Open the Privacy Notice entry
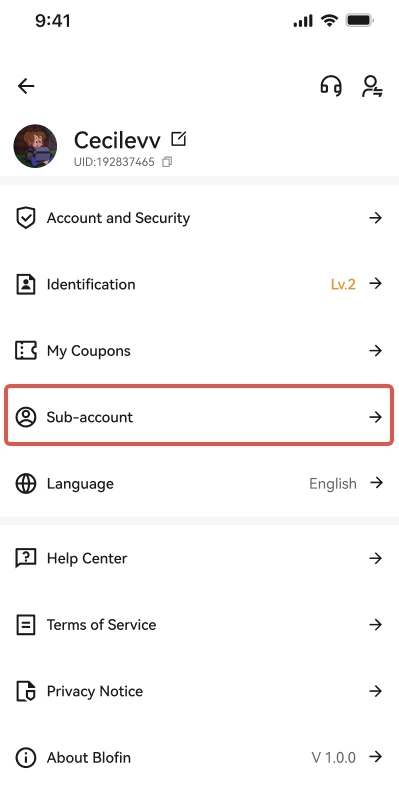 tap(199, 691)
